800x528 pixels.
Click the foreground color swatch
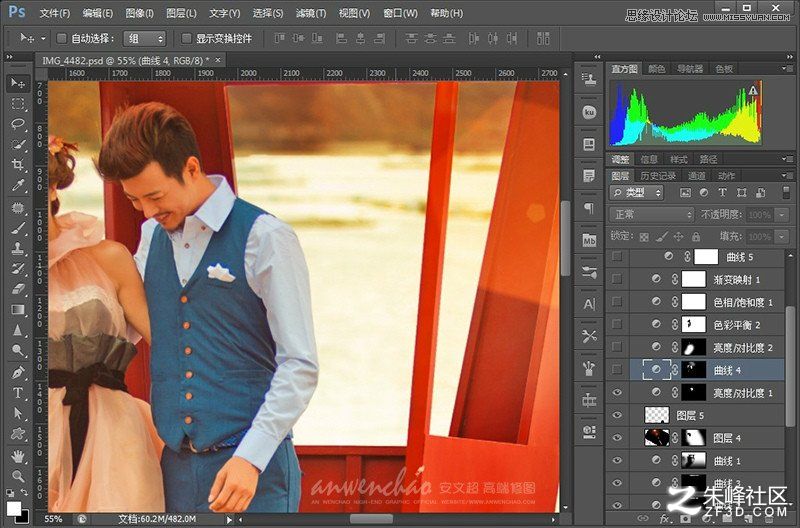tap(14, 508)
